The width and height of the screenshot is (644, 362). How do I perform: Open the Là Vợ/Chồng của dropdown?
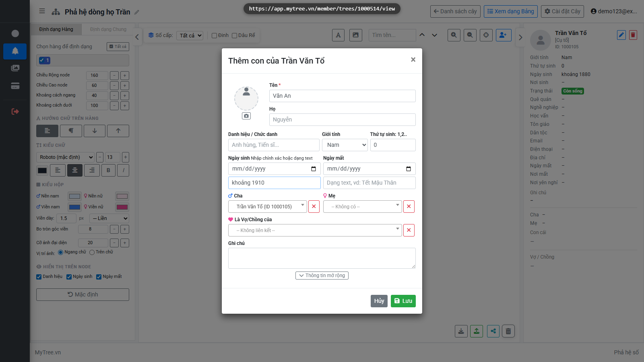[x=315, y=230]
